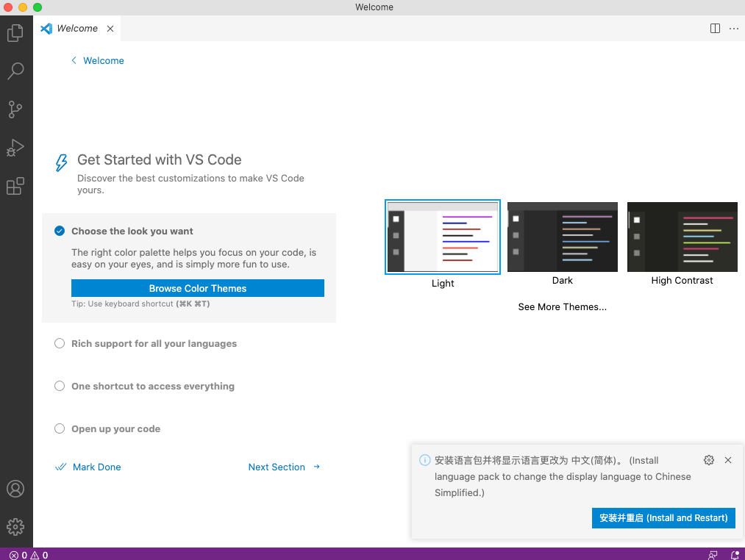Click Install and Restart language pack button
745x560 pixels.
point(663,518)
